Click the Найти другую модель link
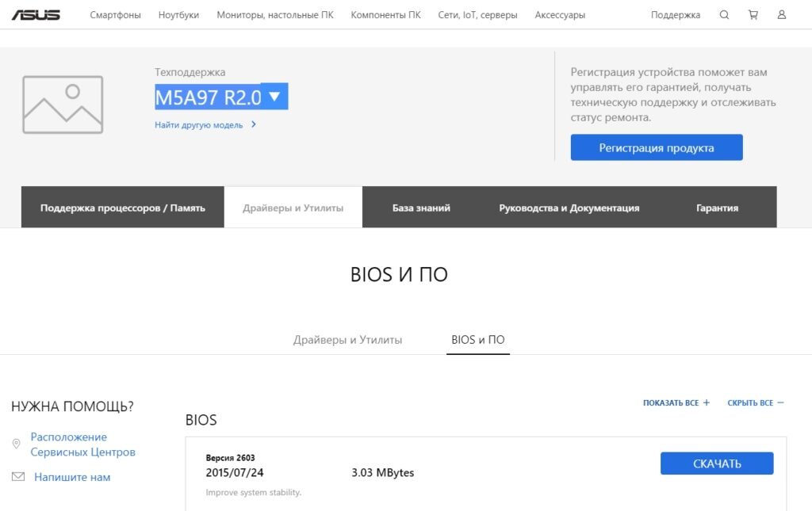This screenshot has width=812, height=511. click(198, 124)
